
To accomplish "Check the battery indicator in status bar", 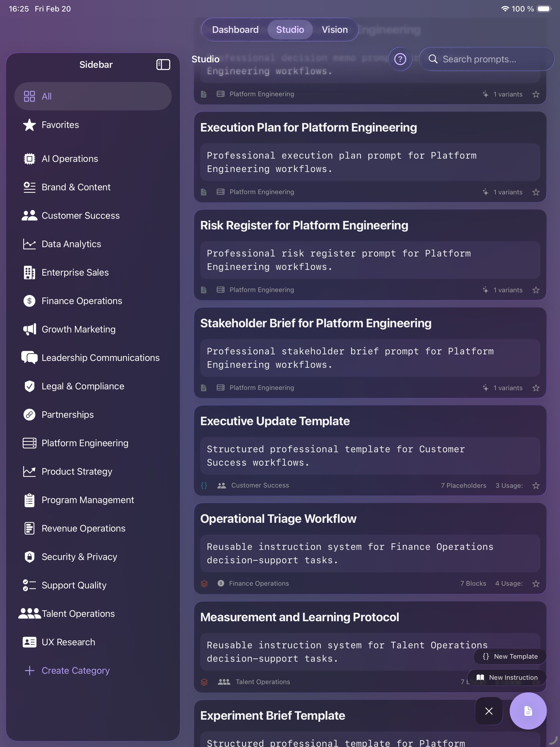I will click(x=544, y=9).
